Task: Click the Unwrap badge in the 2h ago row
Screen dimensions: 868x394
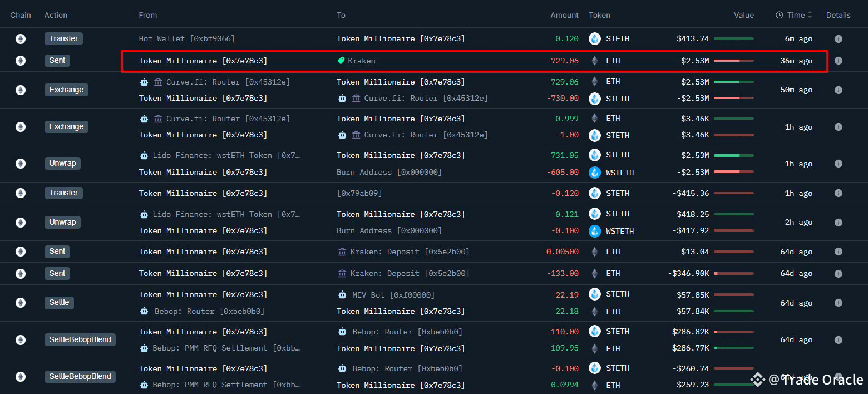Action: coord(62,223)
